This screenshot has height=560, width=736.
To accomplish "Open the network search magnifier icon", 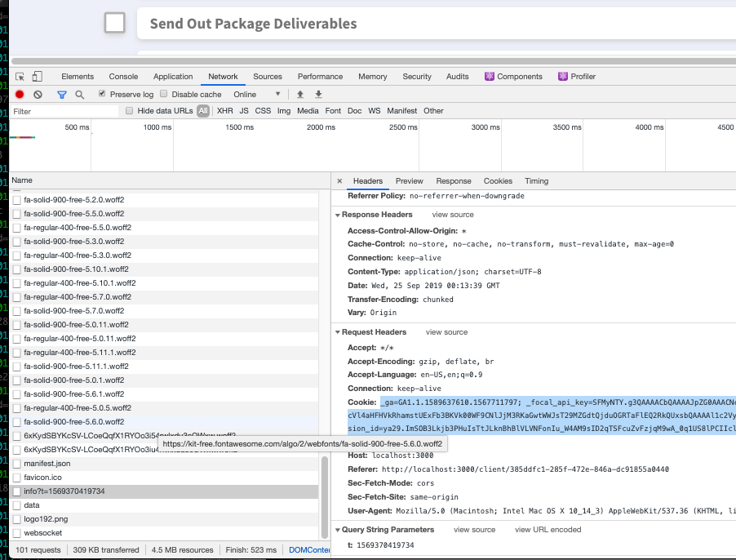I will coord(80,95).
